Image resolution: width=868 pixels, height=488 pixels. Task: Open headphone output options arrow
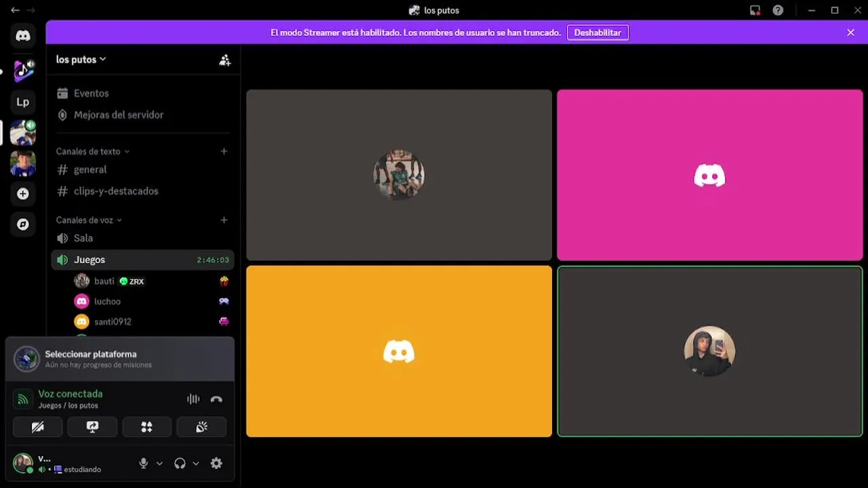tap(195, 464)
